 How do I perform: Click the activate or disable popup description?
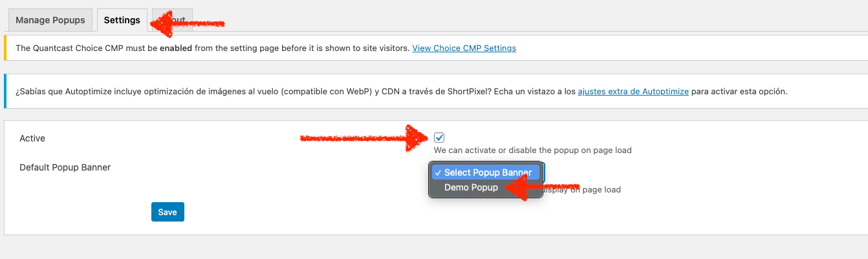tap(532, 150)
